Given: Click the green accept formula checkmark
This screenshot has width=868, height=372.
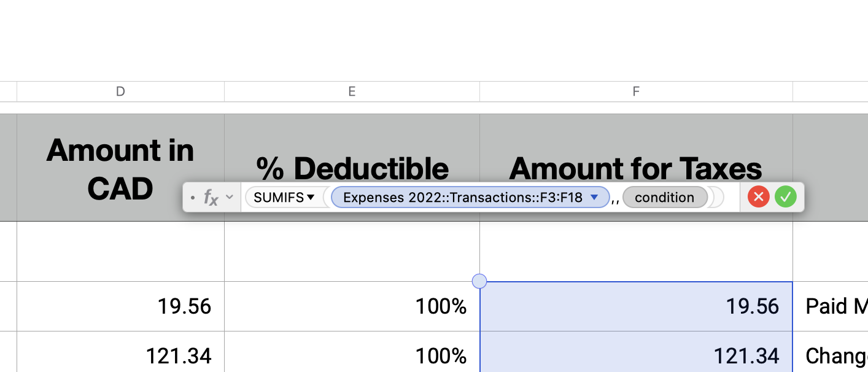Looking at the screenshot, I should click(785, 197).
